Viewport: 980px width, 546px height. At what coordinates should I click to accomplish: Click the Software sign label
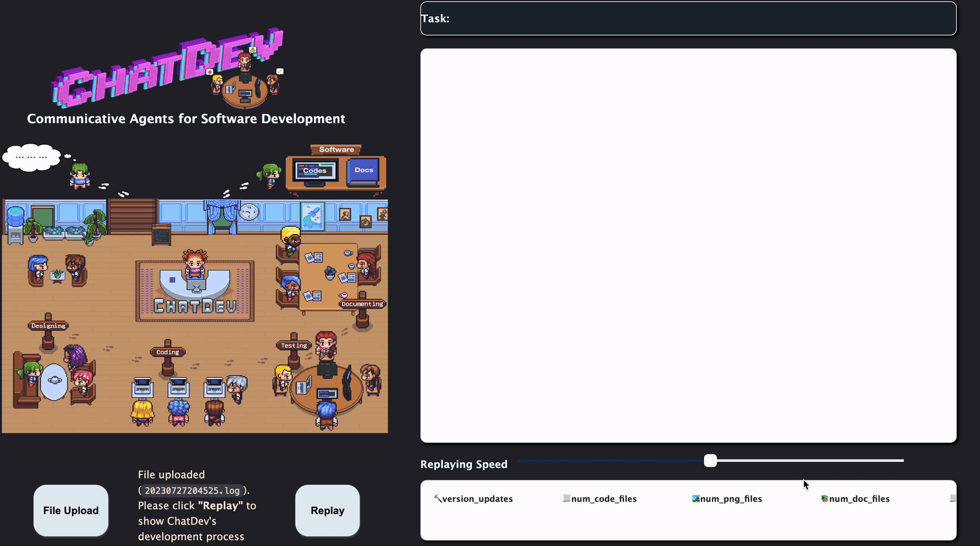click(337, 150)
